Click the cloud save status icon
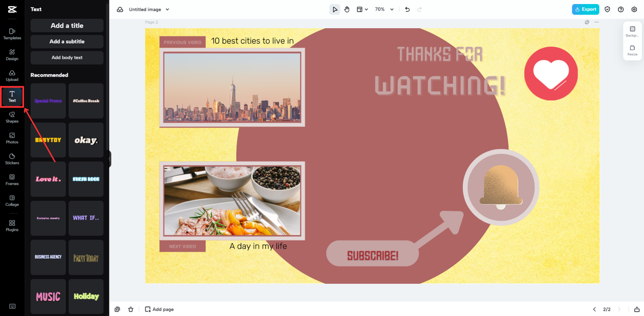This screenshot has width=644, height=316. (120, 10)
